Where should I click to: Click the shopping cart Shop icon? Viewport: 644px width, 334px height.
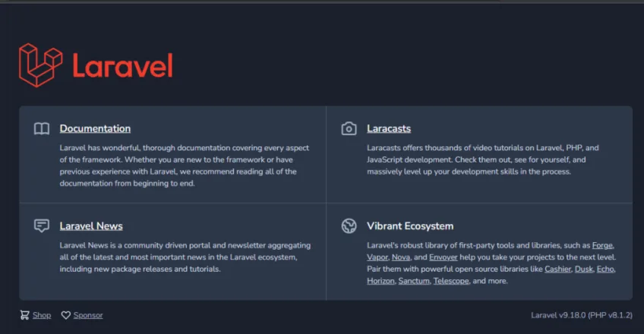24,315
